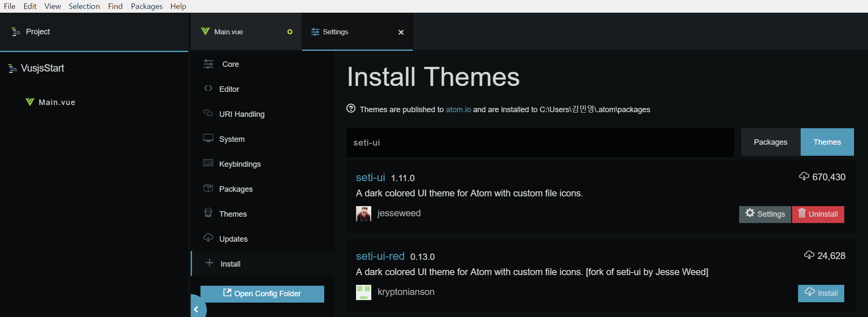Focus the theme search input field
The height and width of the screenshot is (317, 868).
pos(540,143)
